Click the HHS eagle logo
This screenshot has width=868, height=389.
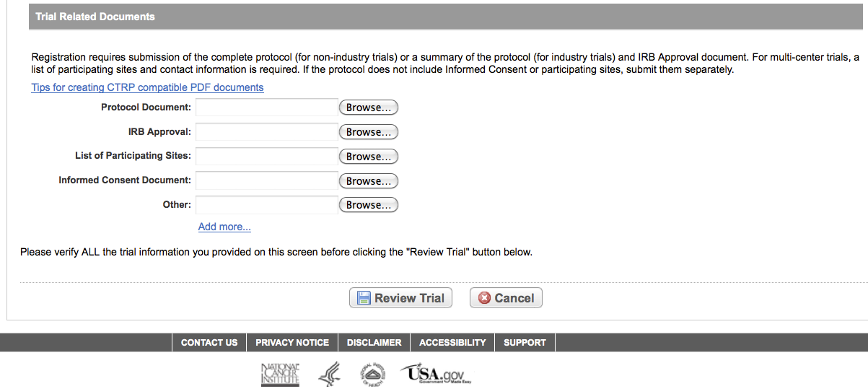point(329,375)
